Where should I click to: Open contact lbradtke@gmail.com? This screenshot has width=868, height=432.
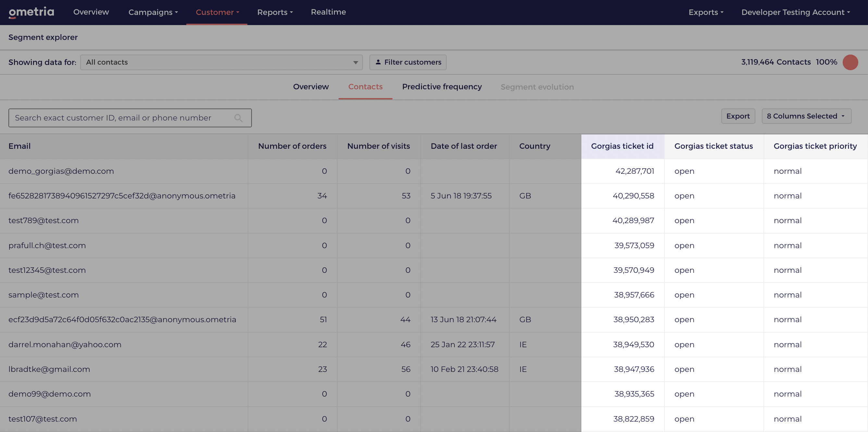point(49,369)
